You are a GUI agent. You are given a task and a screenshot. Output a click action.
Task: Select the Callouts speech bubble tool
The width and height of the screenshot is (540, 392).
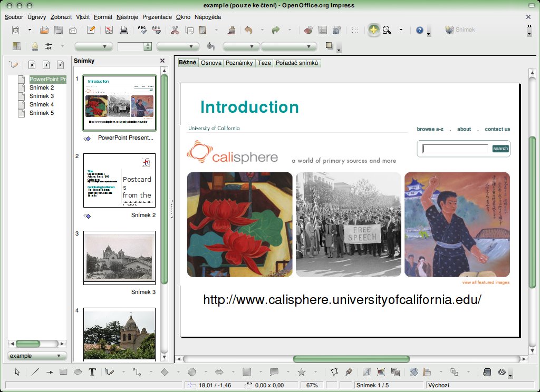[274, 372]
